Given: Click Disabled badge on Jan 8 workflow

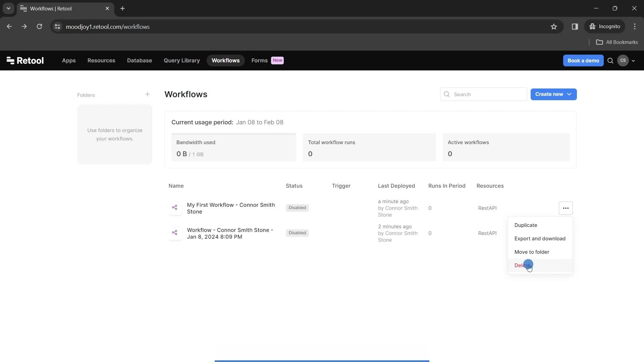Looking at the screenshot, I should pos(297,233).
